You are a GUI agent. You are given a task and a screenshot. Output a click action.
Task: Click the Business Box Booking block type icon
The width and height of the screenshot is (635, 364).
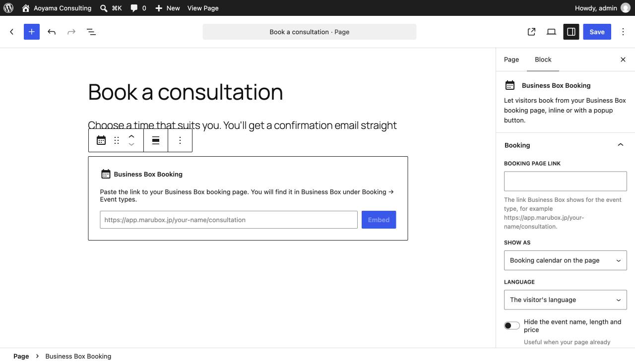[101, 140]
